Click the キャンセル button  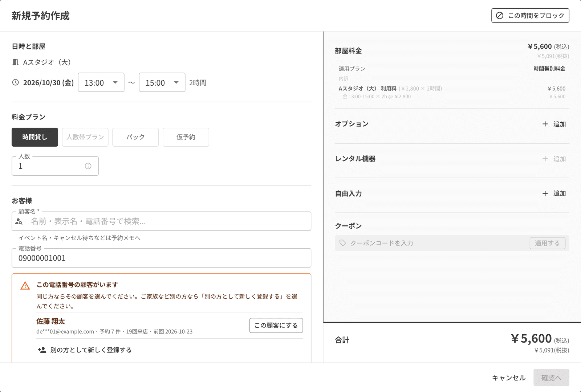(509, 378)
